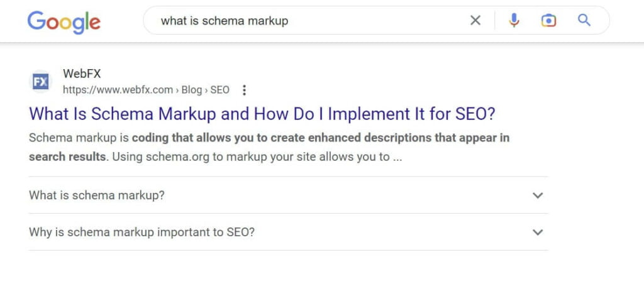
Task: Expand the 'What is schema markup?' question
Action: pyautogui.click(x=288, y=195)
